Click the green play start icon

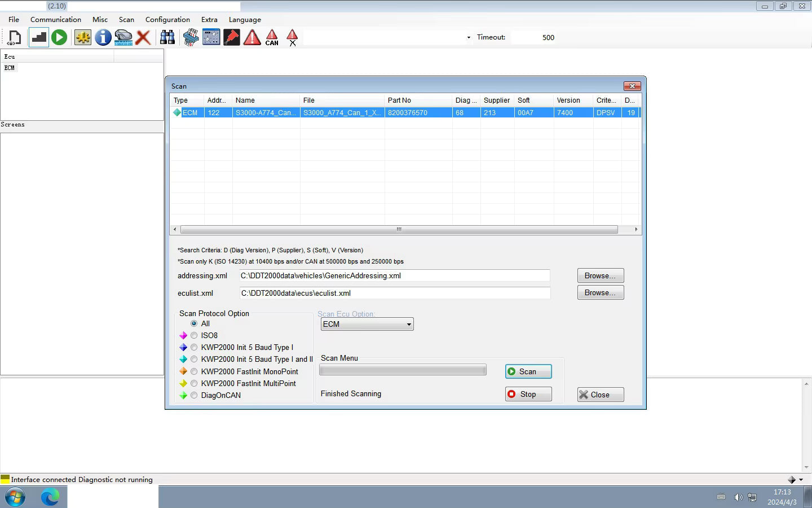click(x=59, y=38)
